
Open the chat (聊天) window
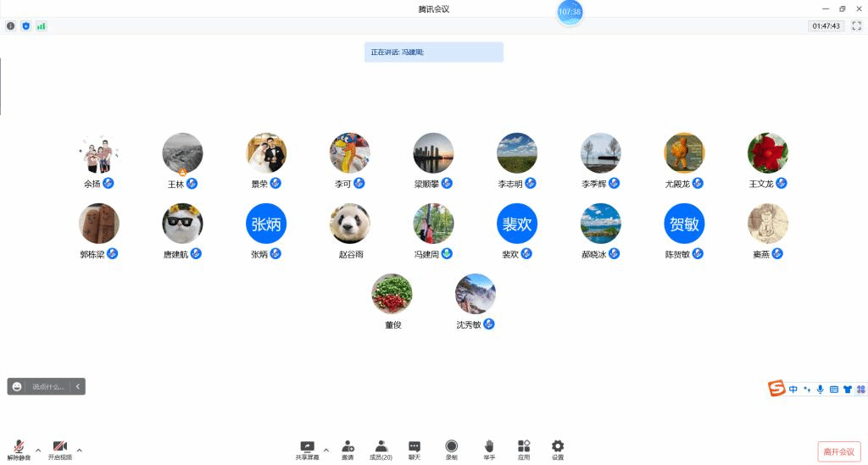(x=415, y=449)
